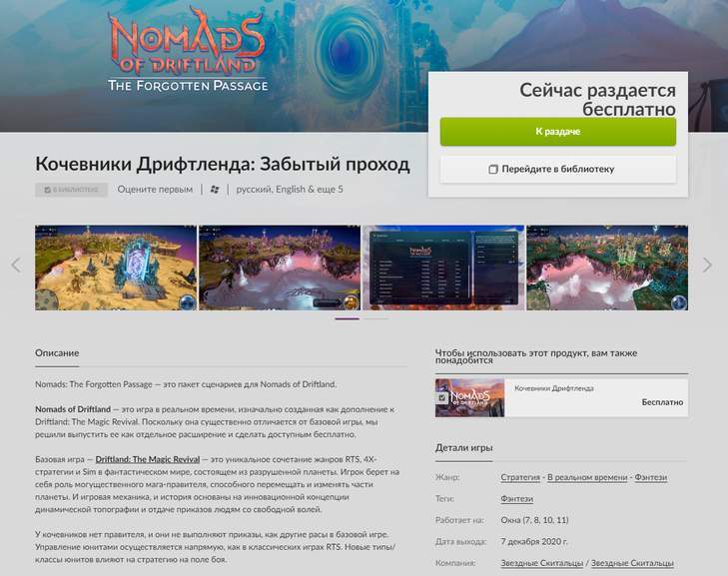This screenshot has width=728, height=576.
Task: Select second gallery page indicator
Action: pyautogui.click(x=375, y=318)
